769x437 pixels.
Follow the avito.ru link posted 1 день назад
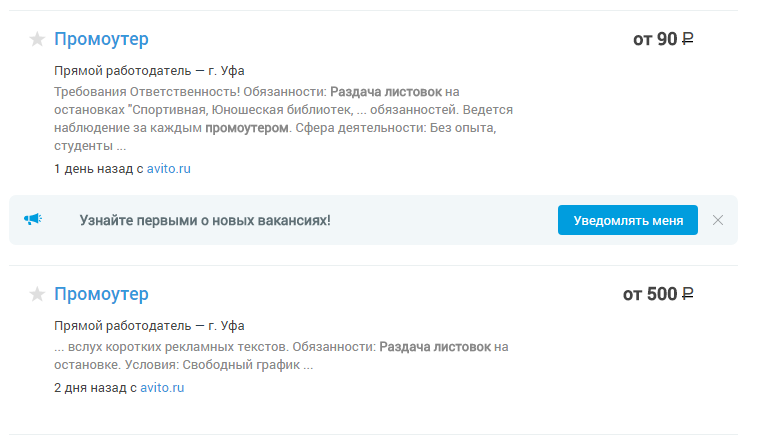[169, 169]
